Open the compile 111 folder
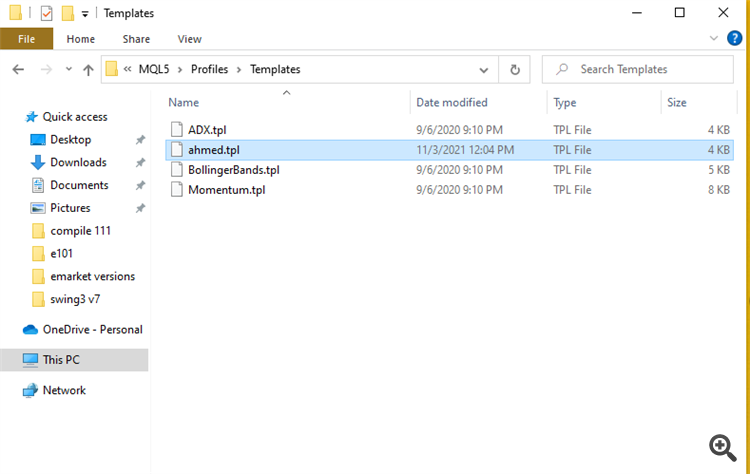Screen dimensions: 750x474 [80, 231]
